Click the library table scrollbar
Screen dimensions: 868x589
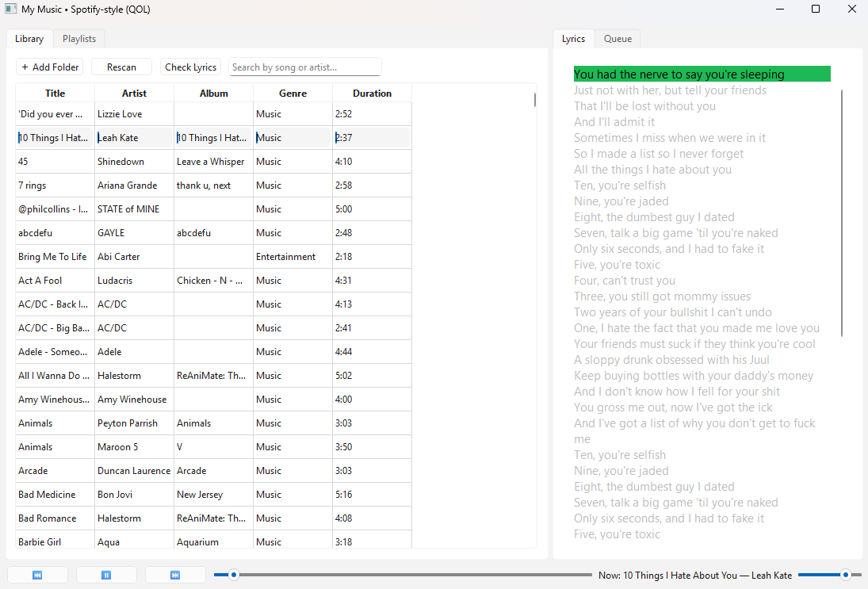point(535,100)
